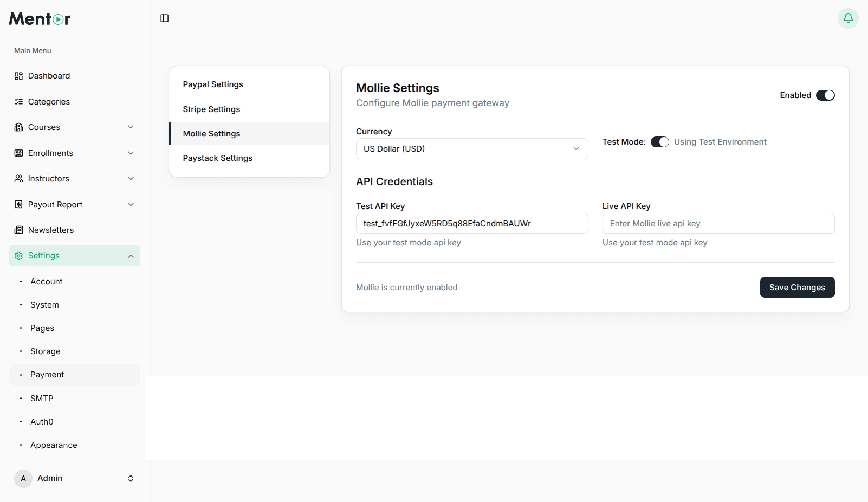
Task: Open the notification bell
Action: click(x=847, y=18)
